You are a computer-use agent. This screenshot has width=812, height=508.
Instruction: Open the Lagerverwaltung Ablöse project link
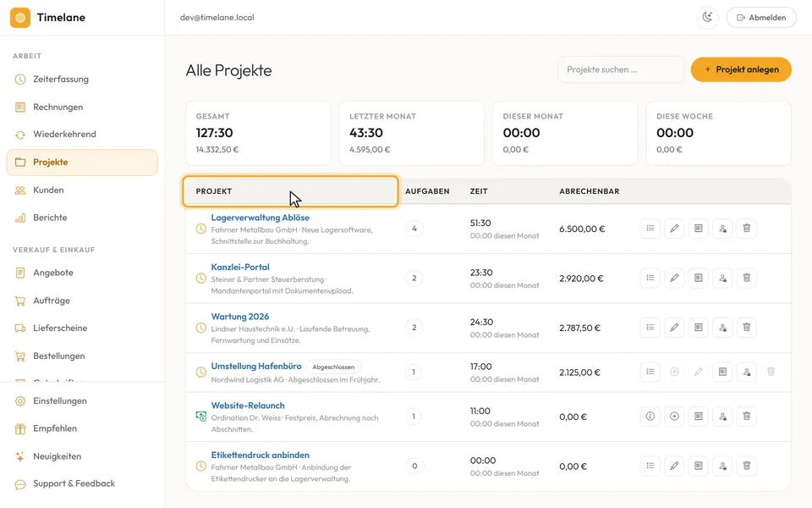[260, 218]
